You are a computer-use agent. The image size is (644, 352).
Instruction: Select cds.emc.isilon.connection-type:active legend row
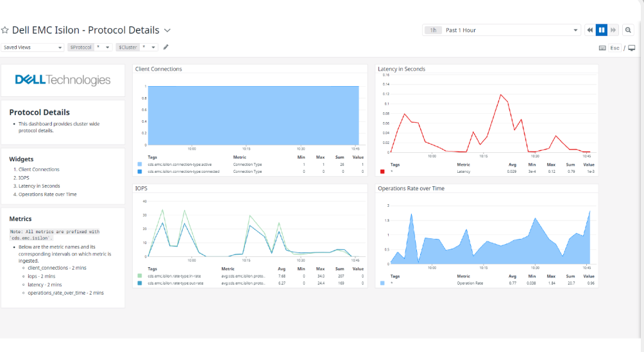[250, 164]
